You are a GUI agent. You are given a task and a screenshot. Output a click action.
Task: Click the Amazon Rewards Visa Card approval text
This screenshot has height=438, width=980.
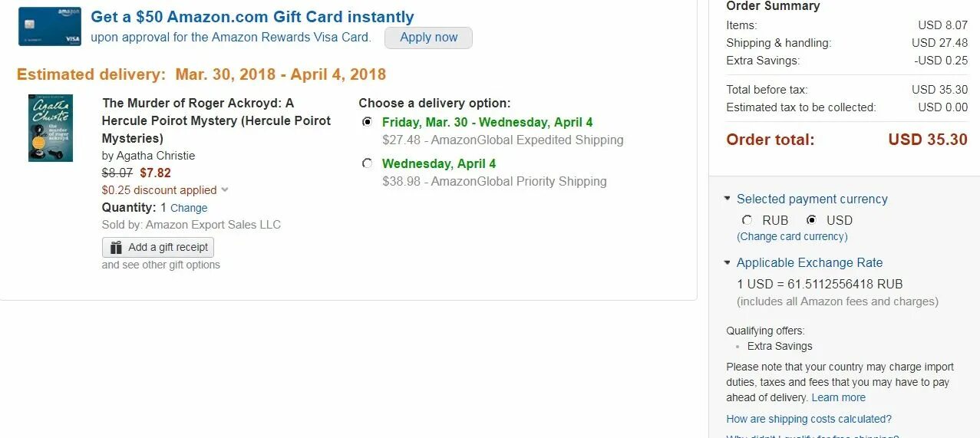pyautogui.click(x=230, y=37)
